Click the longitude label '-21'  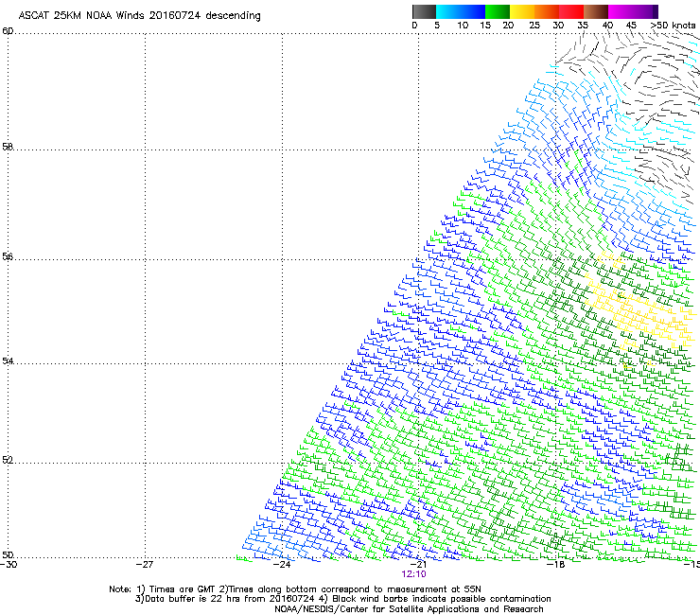[418, 565]
